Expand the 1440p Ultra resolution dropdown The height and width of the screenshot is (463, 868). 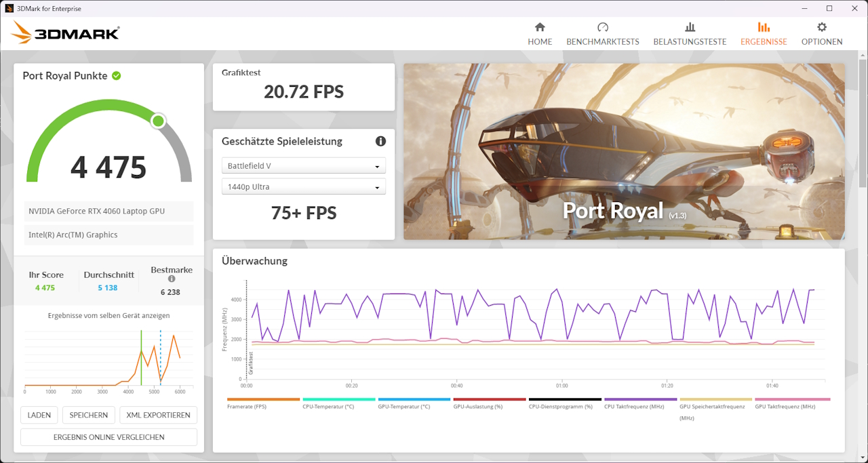pos(303,186)
